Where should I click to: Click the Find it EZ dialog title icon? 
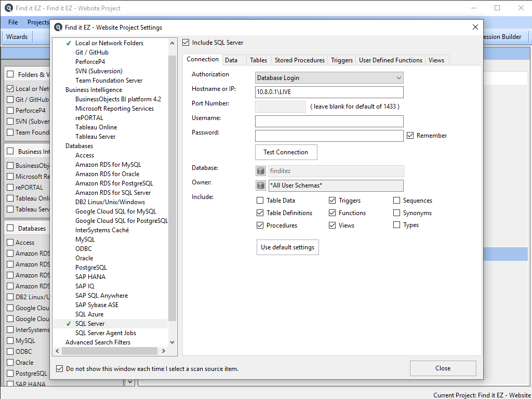[58, 28]
